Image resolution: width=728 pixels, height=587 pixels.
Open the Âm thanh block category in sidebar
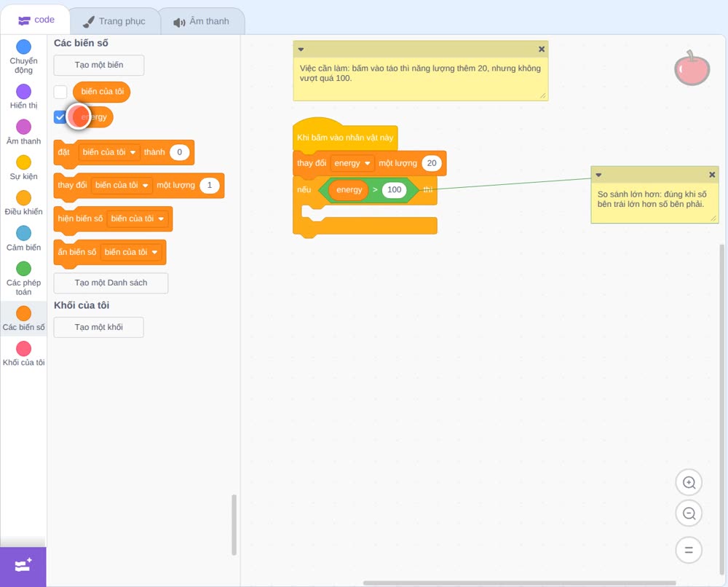23,133
